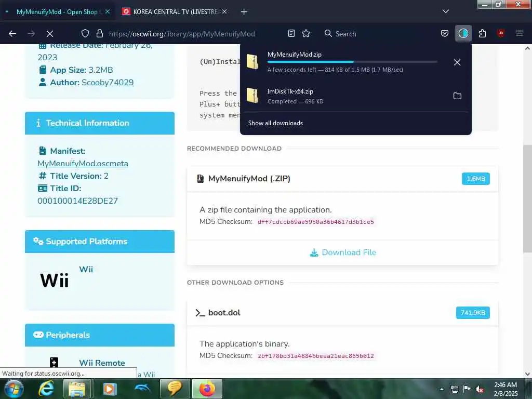This screenshot has width=532, height=399.
Task: Open Windows Media Player taskbar icon
Action: (110, 389)
